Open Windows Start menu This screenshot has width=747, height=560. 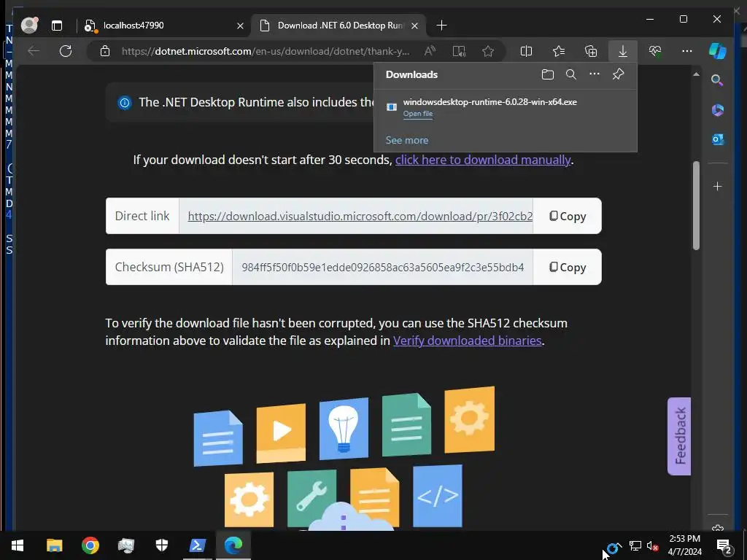pyautogui.click(x=18, y=545)
